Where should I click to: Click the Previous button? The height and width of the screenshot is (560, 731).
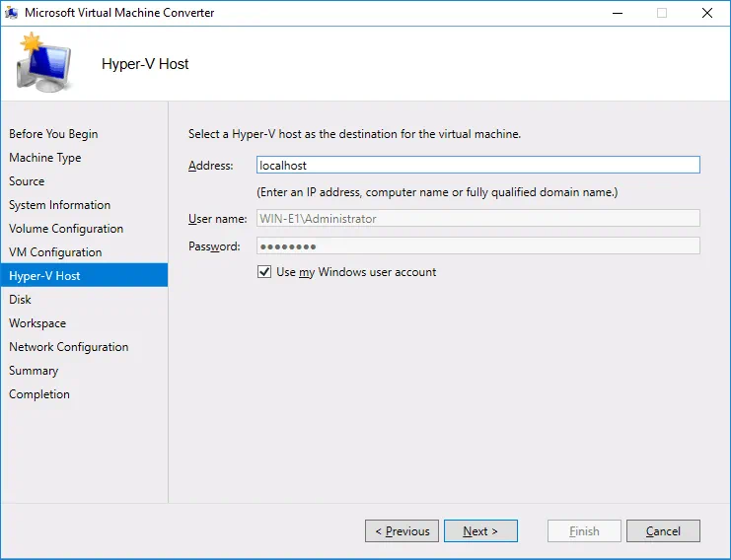(402, 531)
